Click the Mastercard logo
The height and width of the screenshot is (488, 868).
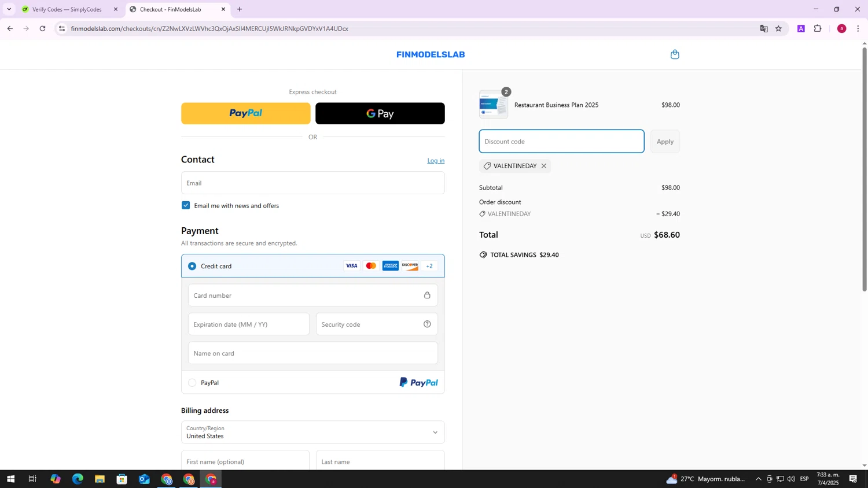[371, 266]
